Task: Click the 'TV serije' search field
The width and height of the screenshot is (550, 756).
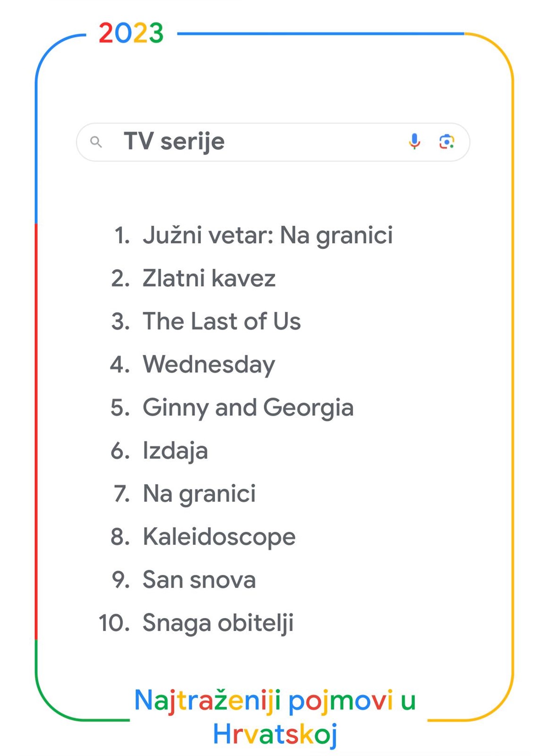Action: pyautogui.click(x=273, y=142)
